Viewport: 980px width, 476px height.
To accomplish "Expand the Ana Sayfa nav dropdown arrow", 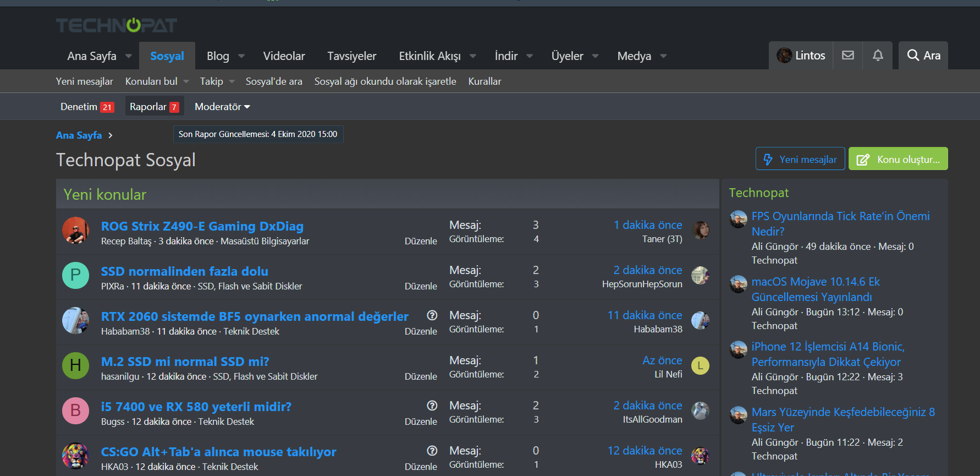I will coord(129,56).
